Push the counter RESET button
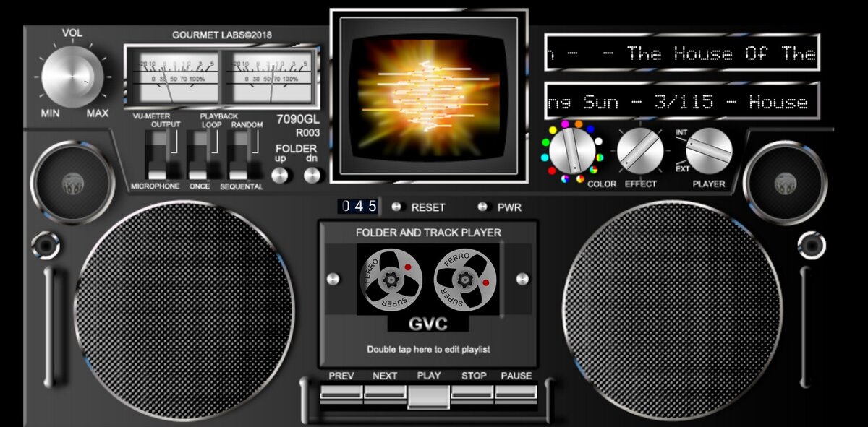Screen dimensions: 868x427 pos(396,207)
